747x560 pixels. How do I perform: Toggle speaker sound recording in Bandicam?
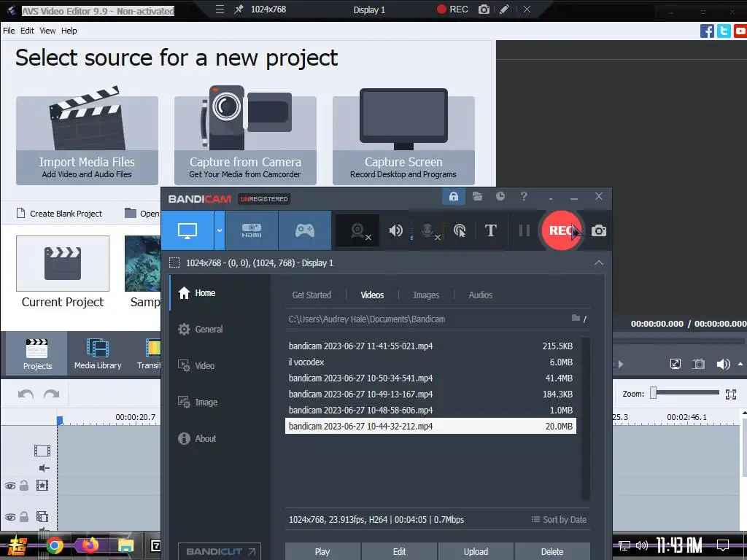[395, 231]
